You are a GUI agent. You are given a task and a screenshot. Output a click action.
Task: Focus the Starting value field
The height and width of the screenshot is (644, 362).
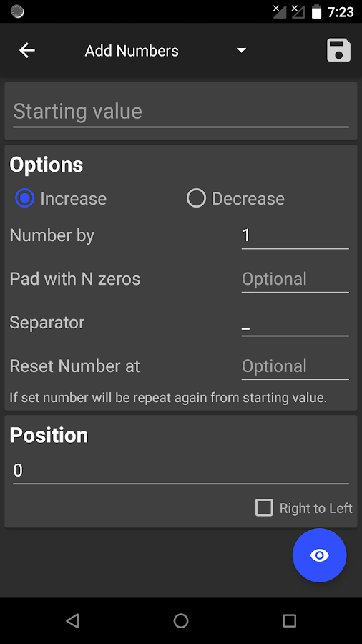181,112
